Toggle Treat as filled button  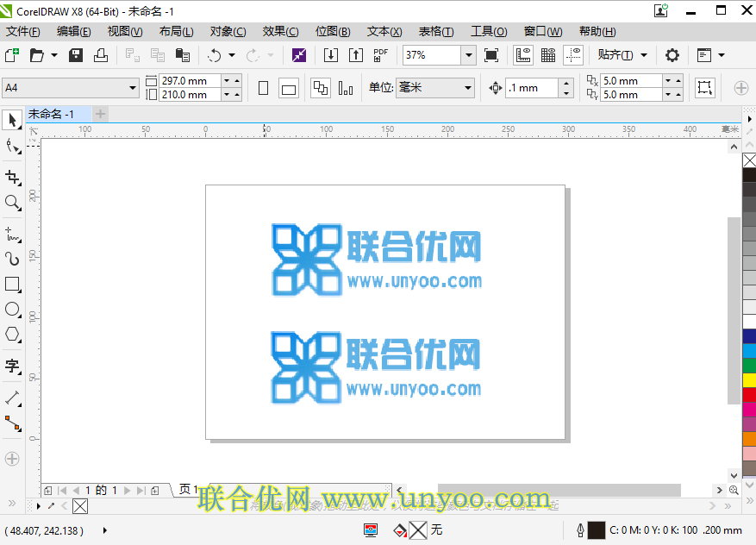pos(704,88)
